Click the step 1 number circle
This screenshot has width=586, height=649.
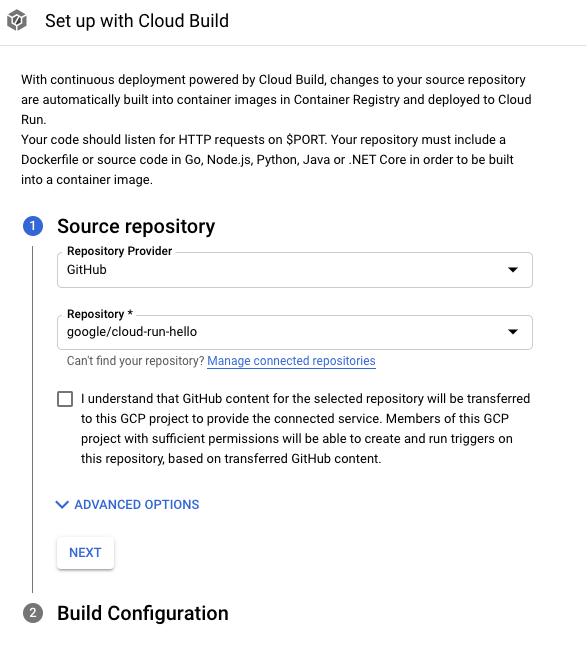click(33, 226)
